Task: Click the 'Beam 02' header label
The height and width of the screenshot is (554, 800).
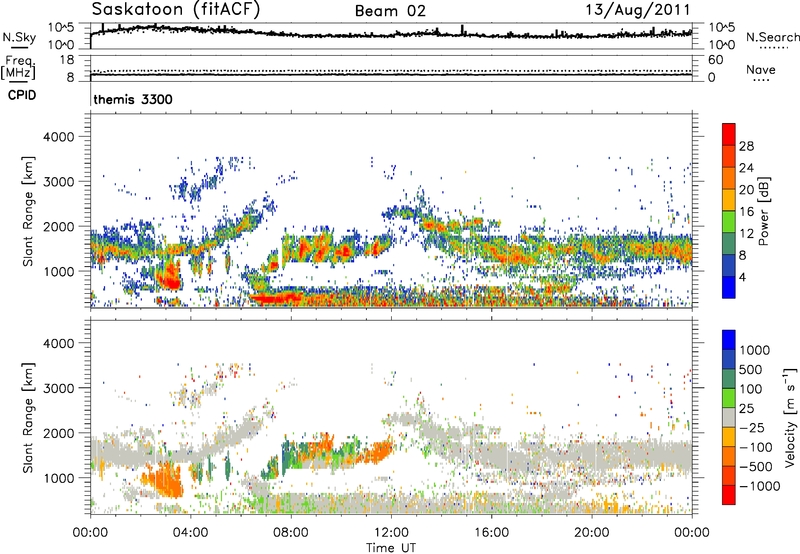Action: [390, 11]
